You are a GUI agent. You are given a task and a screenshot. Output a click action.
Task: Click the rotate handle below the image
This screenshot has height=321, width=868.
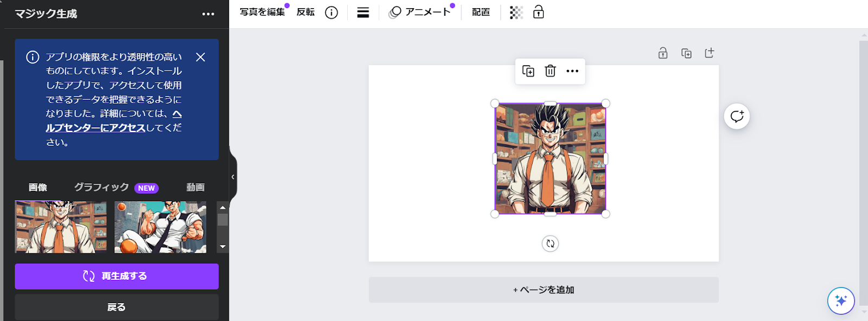coord(550,243)
